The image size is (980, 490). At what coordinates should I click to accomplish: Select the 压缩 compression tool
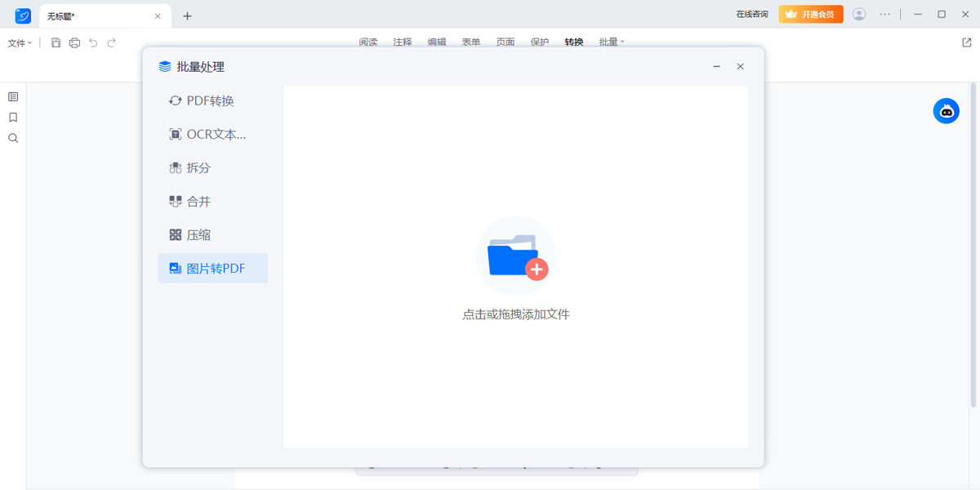click(200, 234)
